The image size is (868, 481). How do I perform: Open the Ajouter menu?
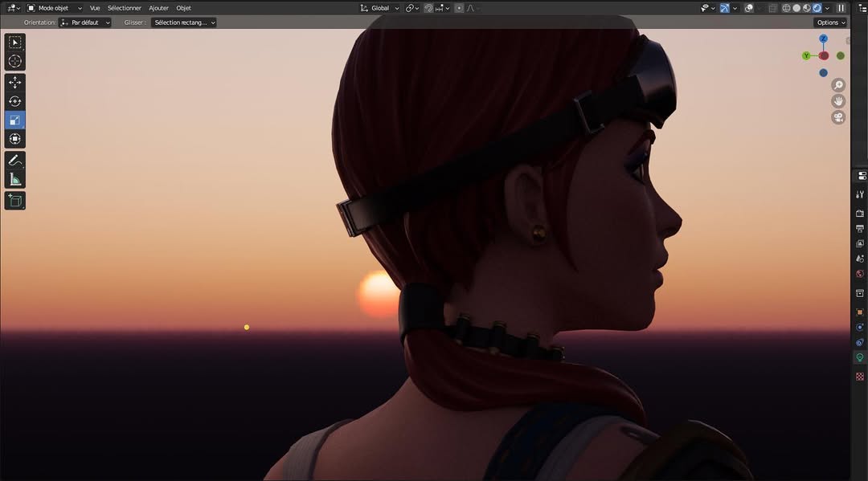(158, 8)
